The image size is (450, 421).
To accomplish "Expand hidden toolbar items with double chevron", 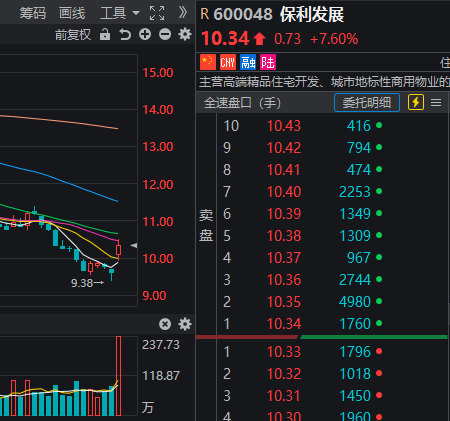I will [x=183, y=13].
